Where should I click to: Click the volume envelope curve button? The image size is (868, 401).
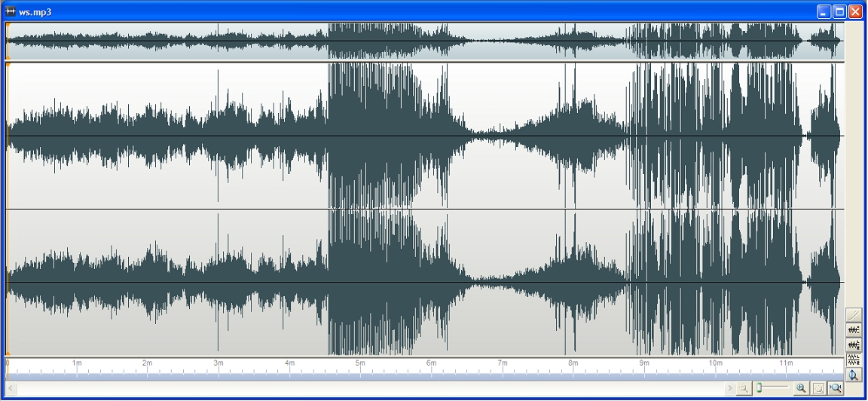[x=854, y=314]
